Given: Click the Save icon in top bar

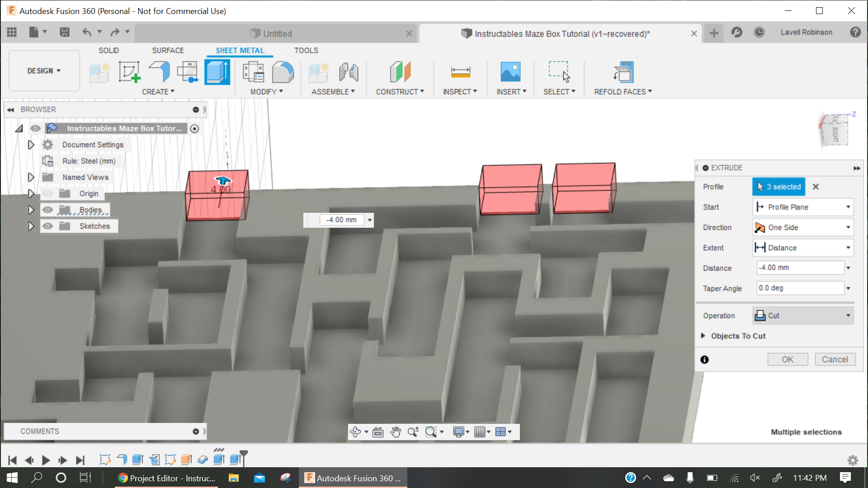Looking at the screenshot, I should point(65,32).
